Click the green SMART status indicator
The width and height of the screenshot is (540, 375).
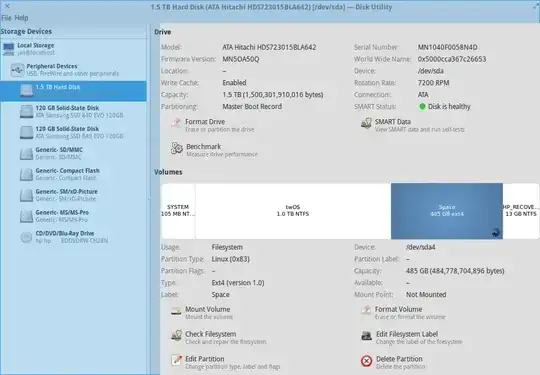422,107
